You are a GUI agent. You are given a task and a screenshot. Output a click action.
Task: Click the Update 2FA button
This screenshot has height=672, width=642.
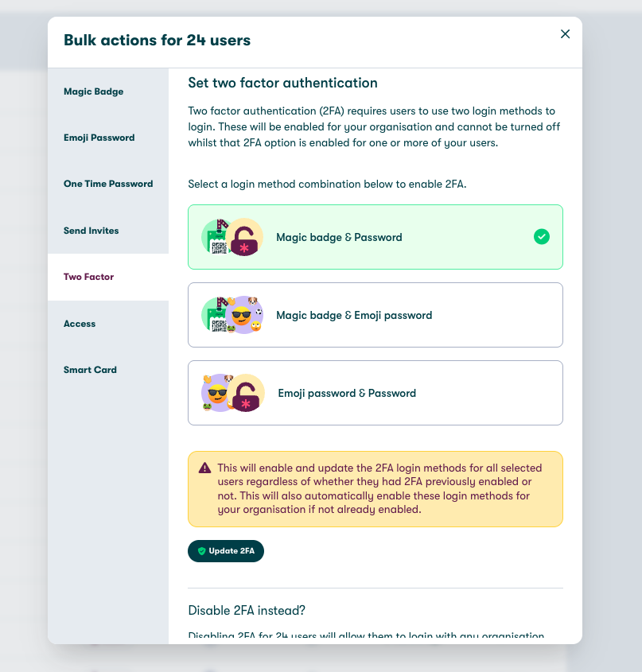[x=226, y=551]
